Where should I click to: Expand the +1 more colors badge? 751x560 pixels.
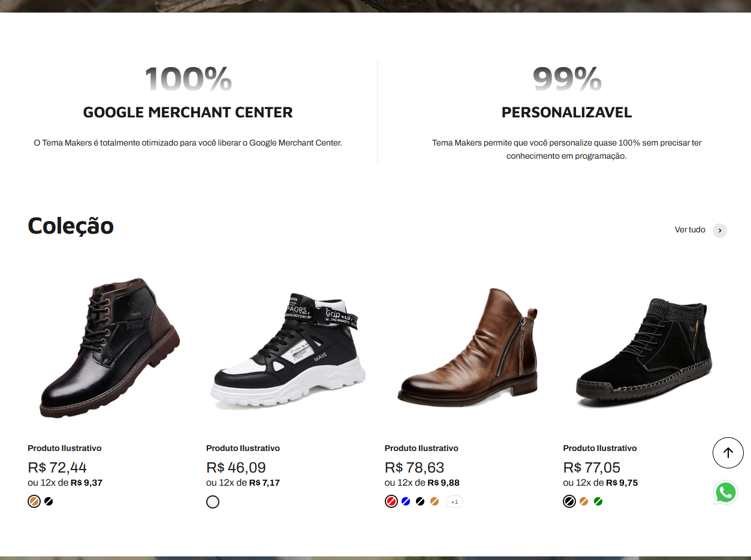coord(454,501)
